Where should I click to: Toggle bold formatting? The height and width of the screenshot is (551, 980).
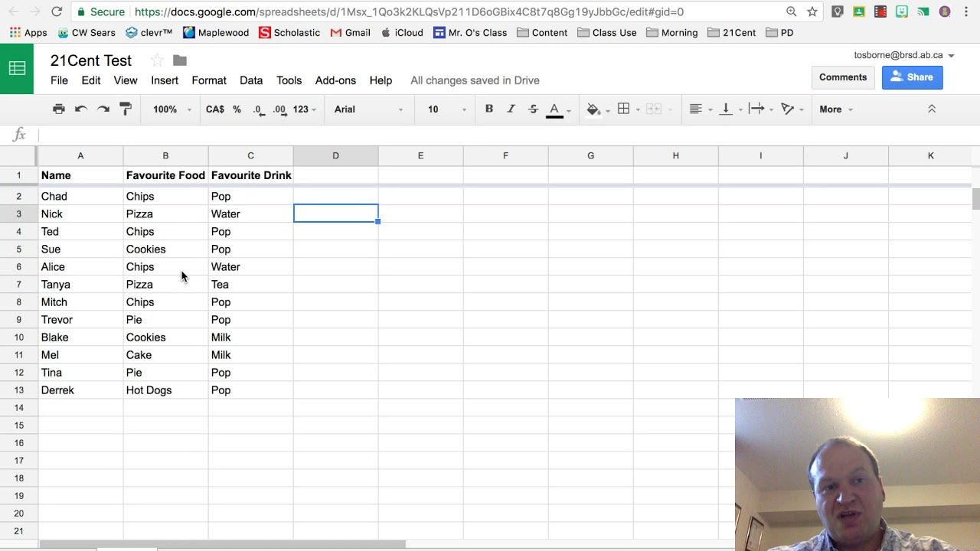pyautogui.click(x=489, y=109)
